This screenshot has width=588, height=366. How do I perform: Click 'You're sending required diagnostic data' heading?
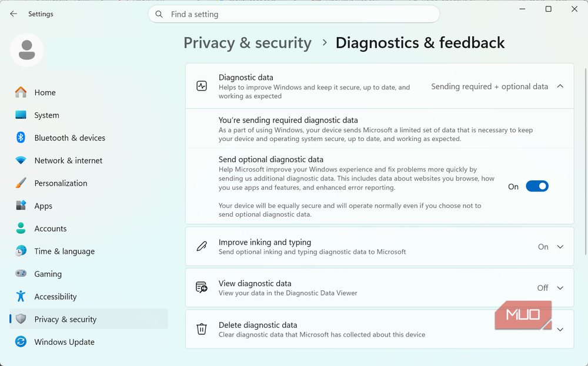click(288, 120)
